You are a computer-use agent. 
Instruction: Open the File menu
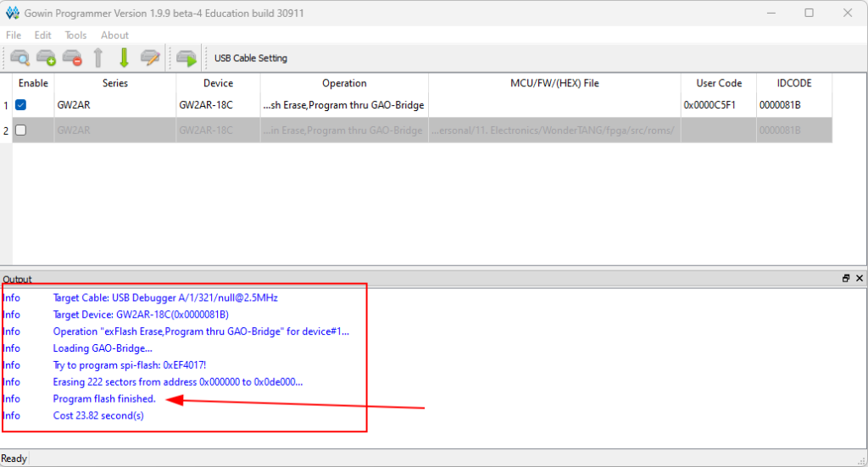point(14,35)
